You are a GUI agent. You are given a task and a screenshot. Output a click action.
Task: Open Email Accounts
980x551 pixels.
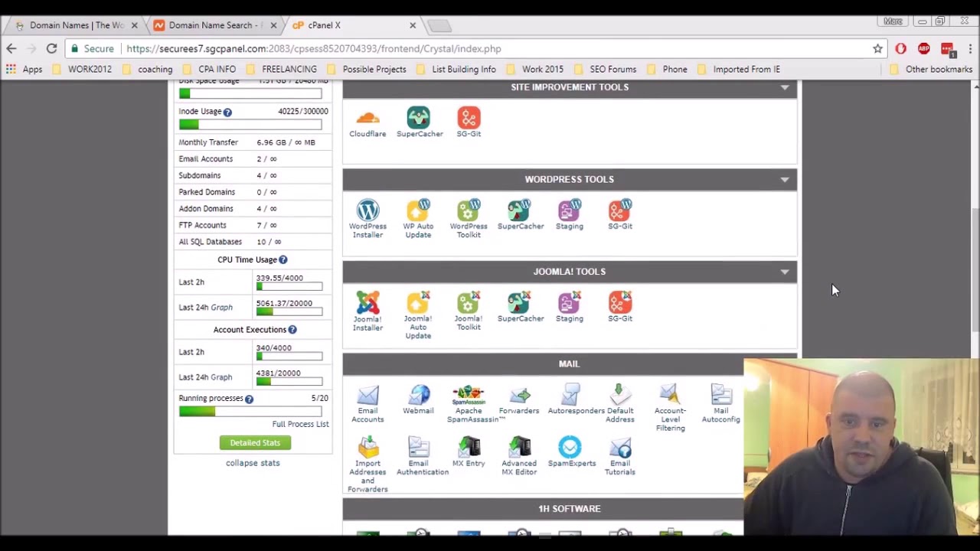[x=367, y=404]
